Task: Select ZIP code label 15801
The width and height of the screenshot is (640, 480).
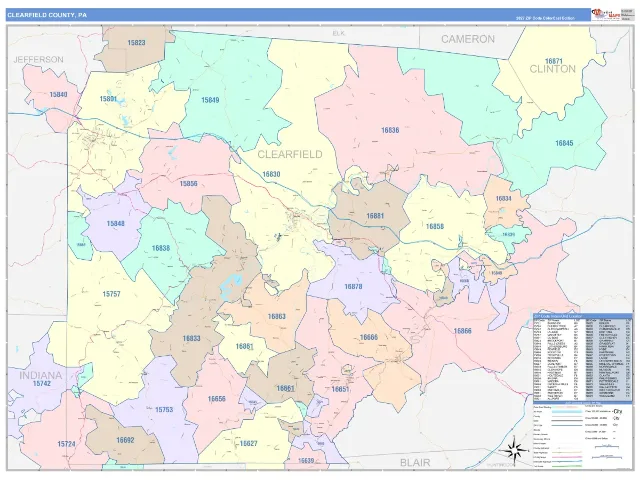Action: pyautogui.click(x=109, y=99)
